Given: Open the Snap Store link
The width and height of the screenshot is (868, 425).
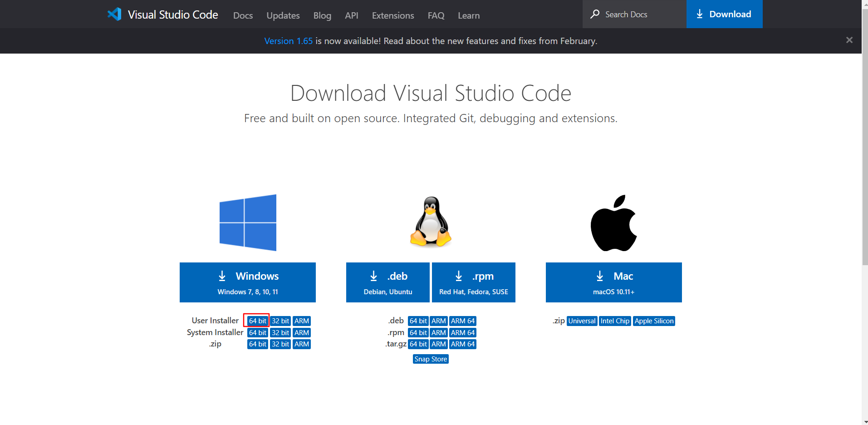Looking at the screenshot, I should tap(431, 359).
